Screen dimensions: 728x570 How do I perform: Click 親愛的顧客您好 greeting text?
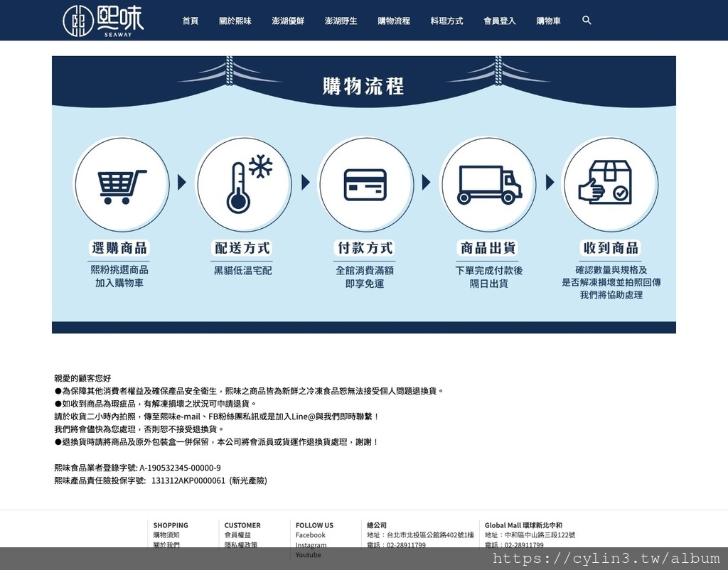pos(82,378)
